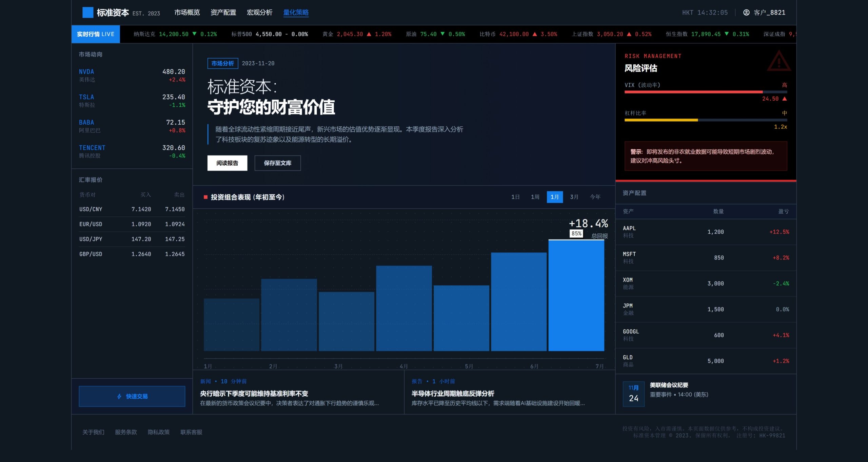Select the 1日 time range option

515,197
